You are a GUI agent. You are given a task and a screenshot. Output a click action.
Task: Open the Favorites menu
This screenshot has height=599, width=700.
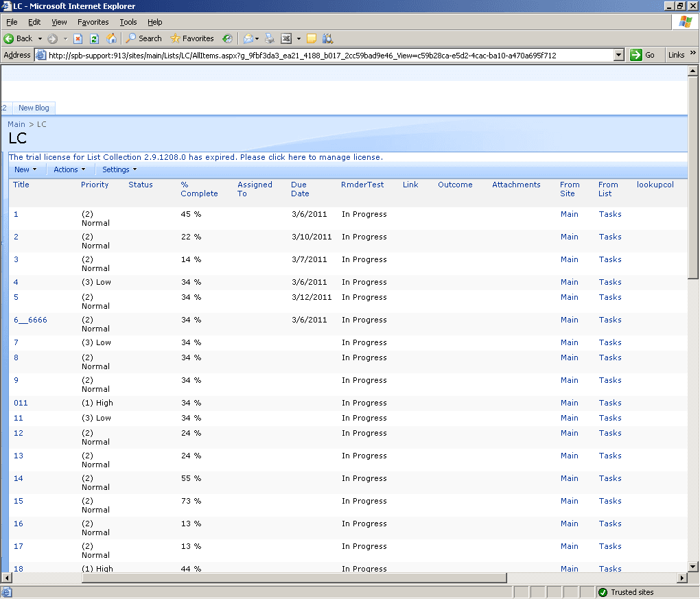click(x=93, y=22)
